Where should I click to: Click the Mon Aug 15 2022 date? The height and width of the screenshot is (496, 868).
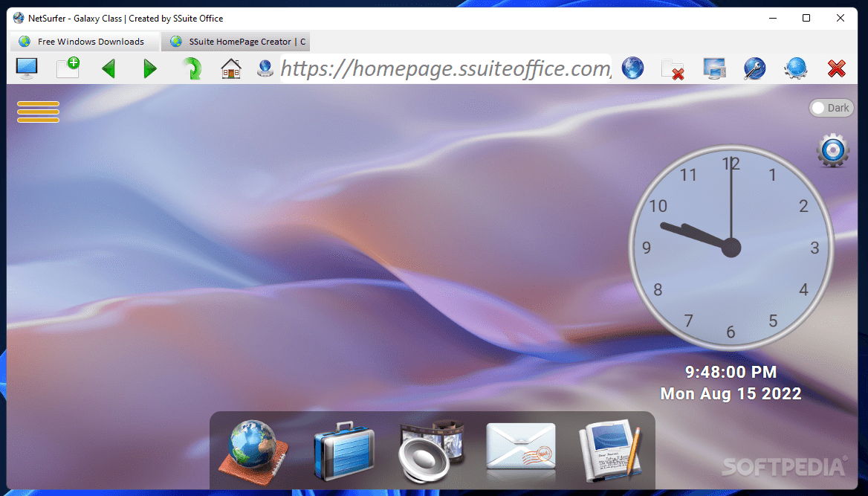pos(731,393)
